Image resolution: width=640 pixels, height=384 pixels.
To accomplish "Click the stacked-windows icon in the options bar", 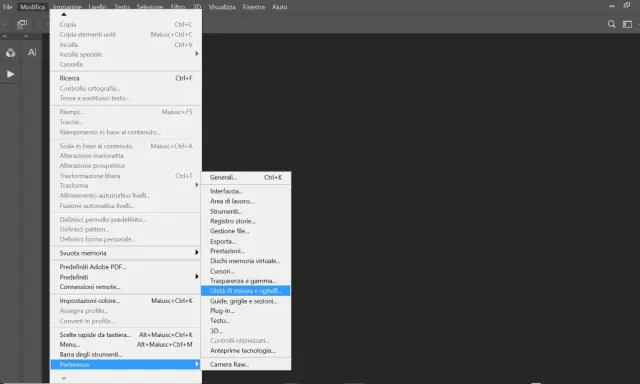I will tap(22, 24).
